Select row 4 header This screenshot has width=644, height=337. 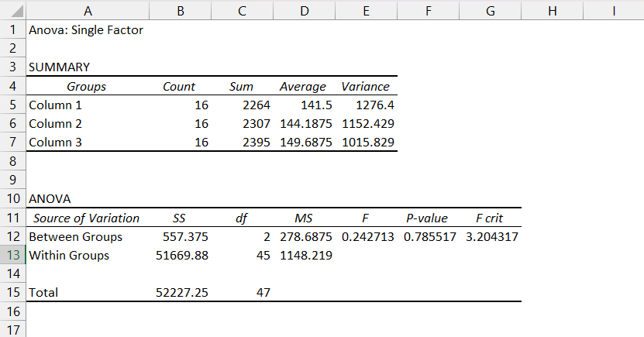13,86
